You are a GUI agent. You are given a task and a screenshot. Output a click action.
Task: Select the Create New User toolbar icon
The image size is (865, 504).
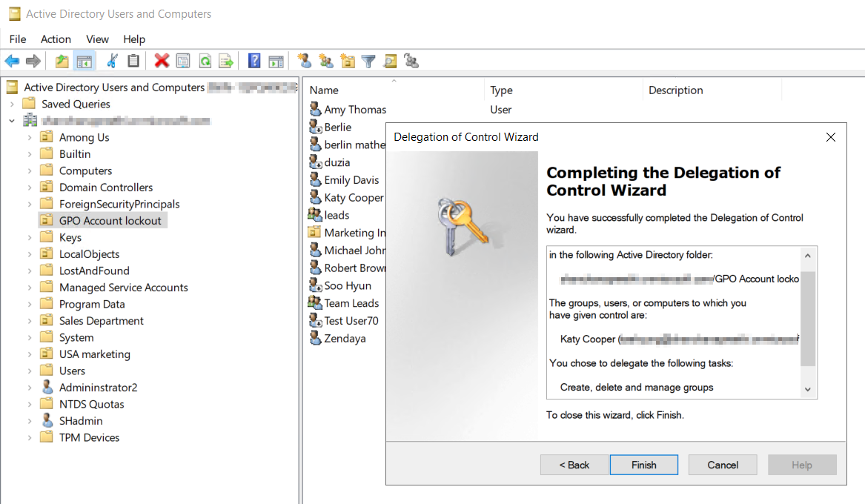coord(304,61)
